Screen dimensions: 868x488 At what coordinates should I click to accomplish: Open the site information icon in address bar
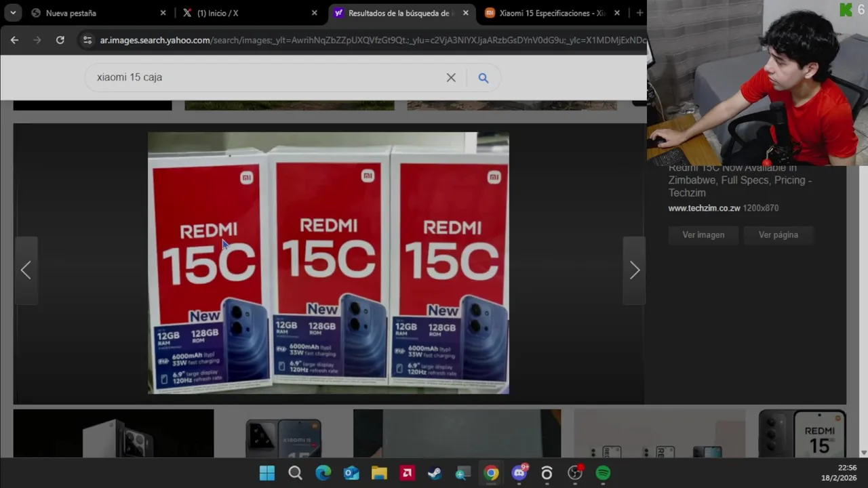pyautogui.click(x=87, y=40)
